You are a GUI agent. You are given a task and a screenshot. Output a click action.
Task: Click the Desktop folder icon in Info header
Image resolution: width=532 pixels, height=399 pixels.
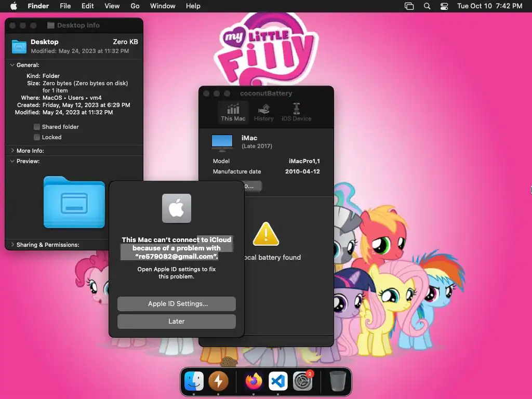(x=19, y=46)
